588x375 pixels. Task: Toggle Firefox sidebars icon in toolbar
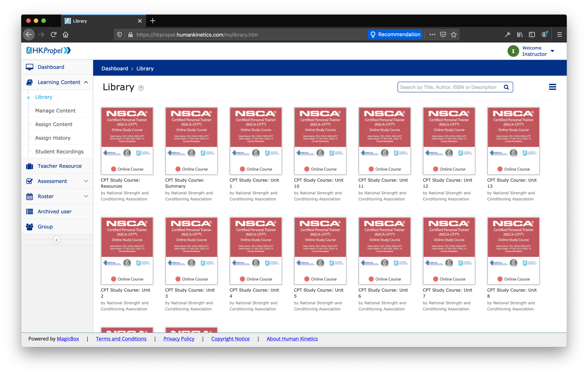click(532, 35)
